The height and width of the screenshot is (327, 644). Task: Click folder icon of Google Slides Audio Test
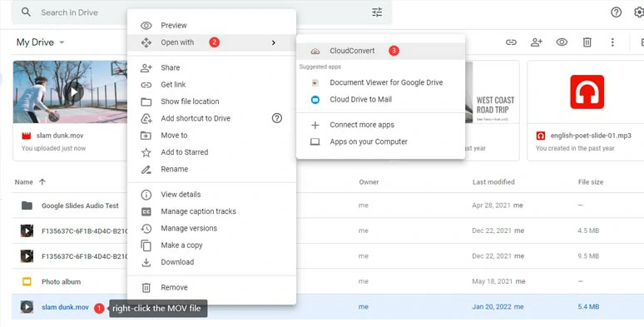coord(27,206)
